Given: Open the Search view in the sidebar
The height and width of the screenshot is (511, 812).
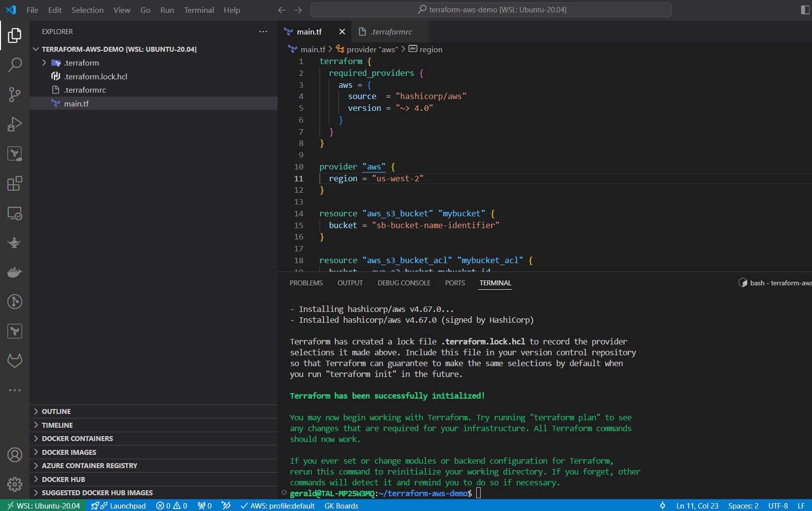Looking at the screenshot, I should (15, 65).
